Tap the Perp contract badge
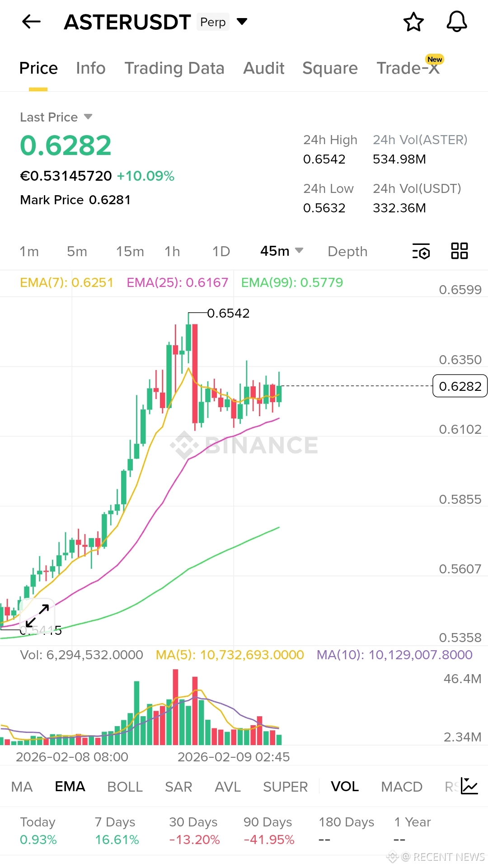The image size is (488, 868). point(213,22)
